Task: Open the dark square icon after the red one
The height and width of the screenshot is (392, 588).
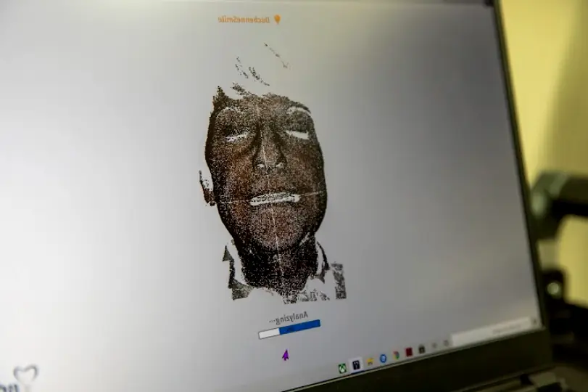Action: (x=421, y=349)
